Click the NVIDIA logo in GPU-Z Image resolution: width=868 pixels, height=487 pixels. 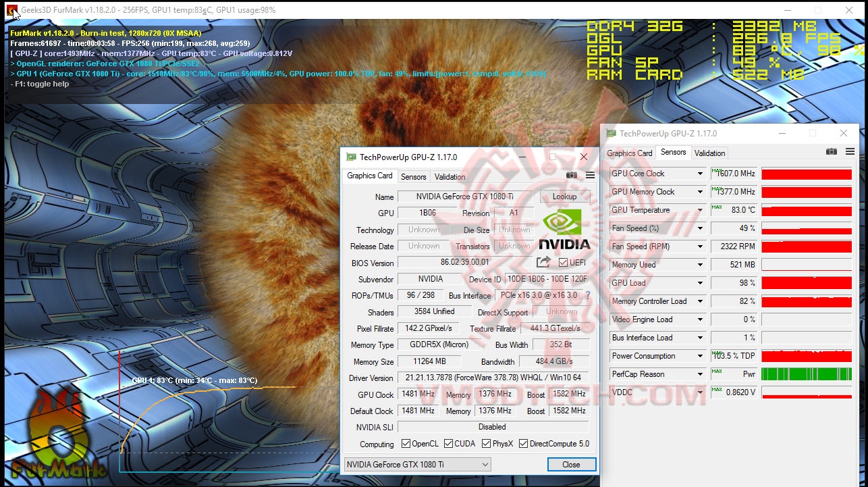(x=566, y=230)
